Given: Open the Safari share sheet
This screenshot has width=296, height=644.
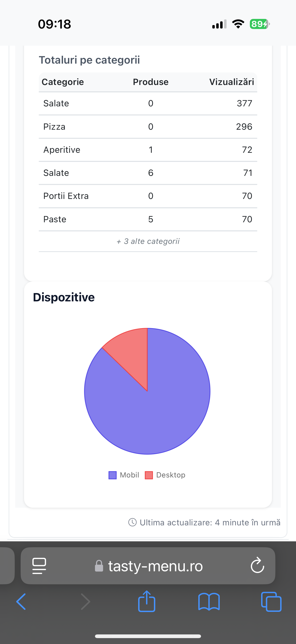Looking at the screenshot, I should (147, 601).
